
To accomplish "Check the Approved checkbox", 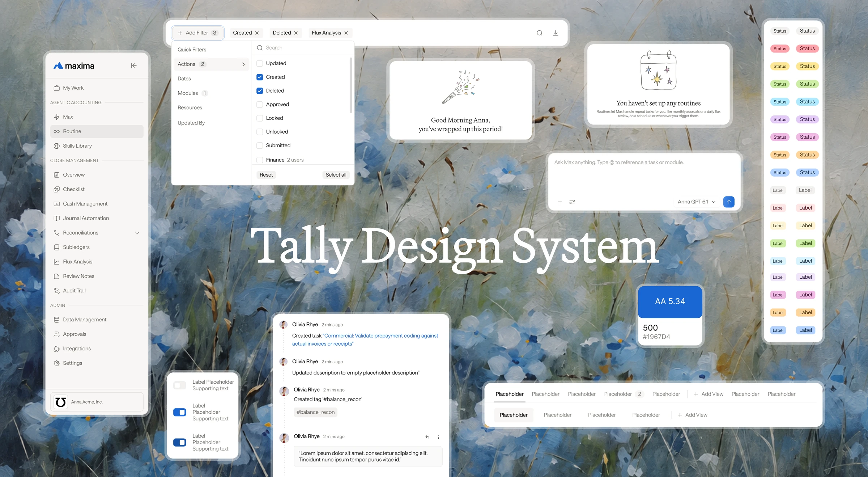I will pyautogui.click(x=260, y=105).
